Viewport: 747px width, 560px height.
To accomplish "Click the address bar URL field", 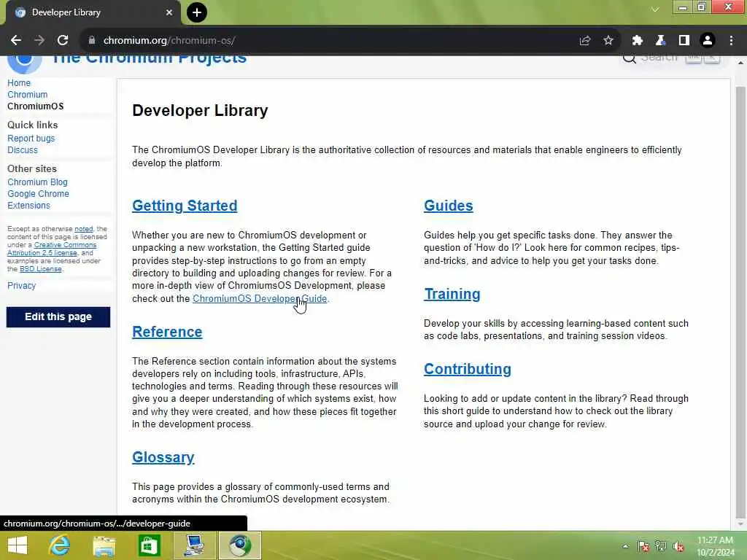I will 333,41.
